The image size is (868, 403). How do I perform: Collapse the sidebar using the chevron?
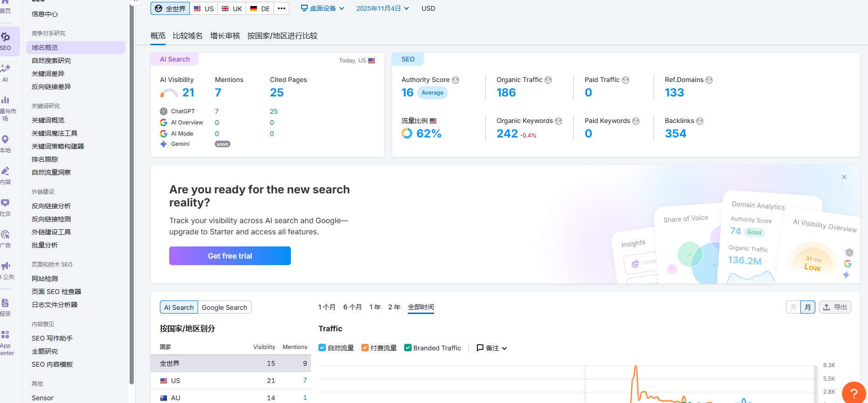tap(135, 1)
